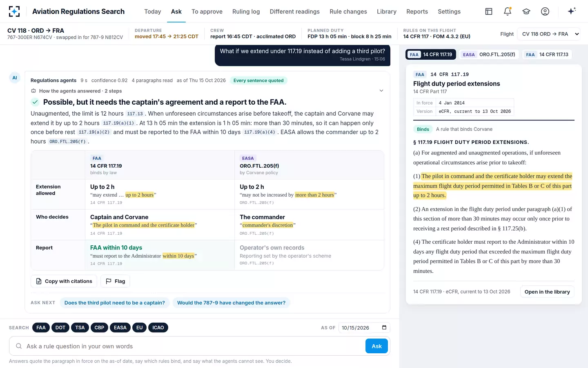Switch to the Today tab
This screenshot has width=588, height=368.
(x=153, y=11)
